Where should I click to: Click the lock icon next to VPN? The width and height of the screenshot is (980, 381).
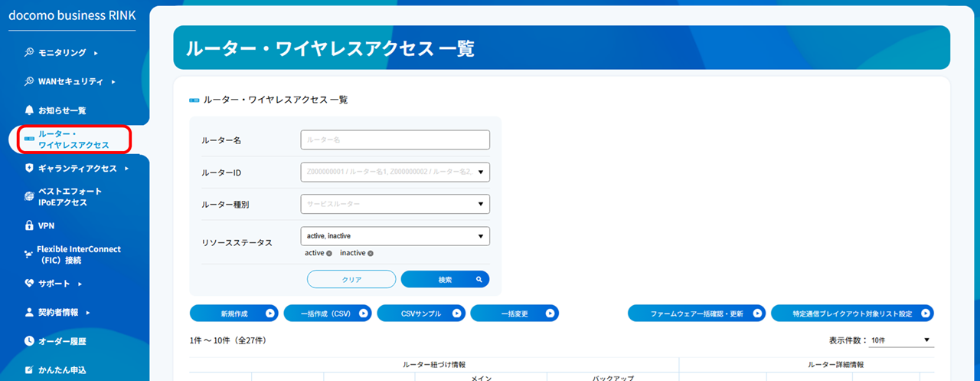point(29,226)
